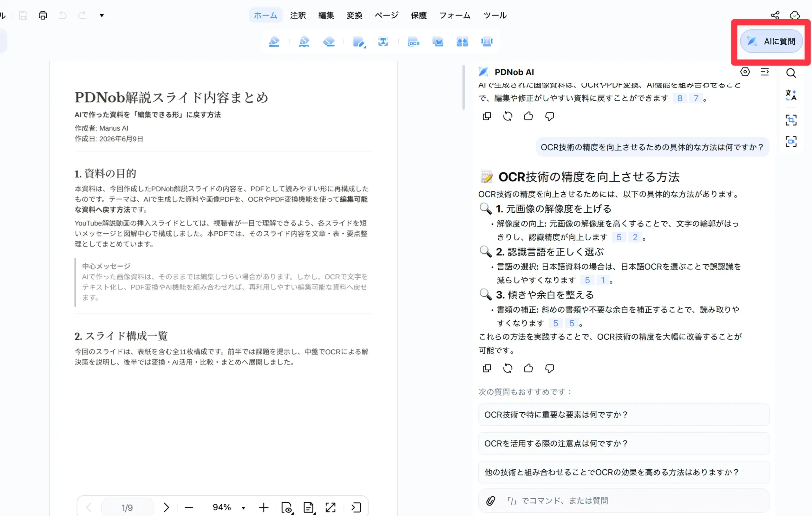Open the 94% zoom level dropdown
The height and width of the screenshot is (516, 812).
pyautogui.click(x=243, y=507)
